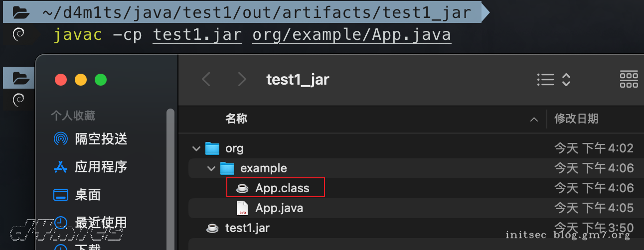The width and height of the screenshot is (644, 250).
Task: Click the example folder icon
Action: pos(227,168)
